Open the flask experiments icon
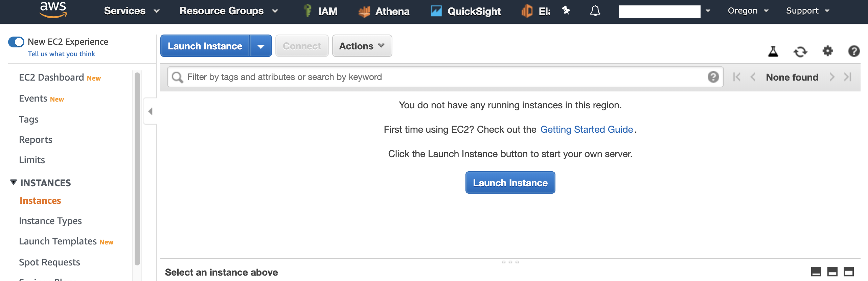The height and width of the screenshot is (281, 868). [773, 51]
